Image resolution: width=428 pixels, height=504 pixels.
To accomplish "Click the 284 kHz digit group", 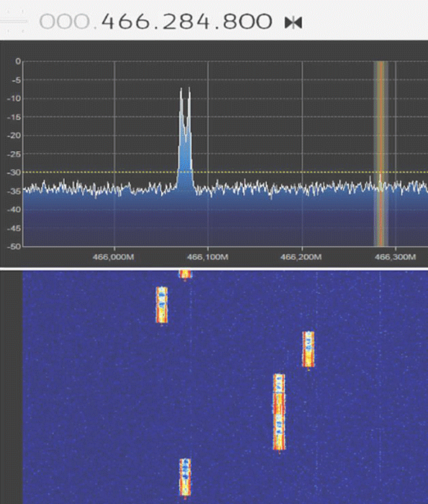I will pyautogui.click(x=186, y=22).
